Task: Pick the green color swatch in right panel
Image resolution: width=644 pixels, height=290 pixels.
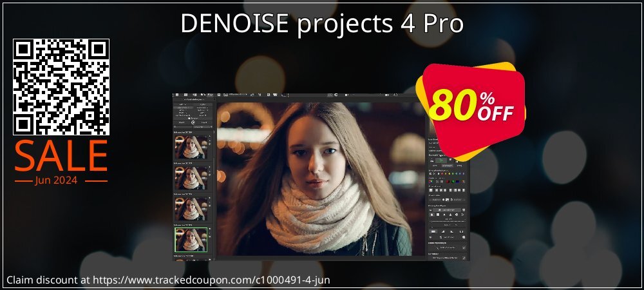Action: tap(453, 182)
